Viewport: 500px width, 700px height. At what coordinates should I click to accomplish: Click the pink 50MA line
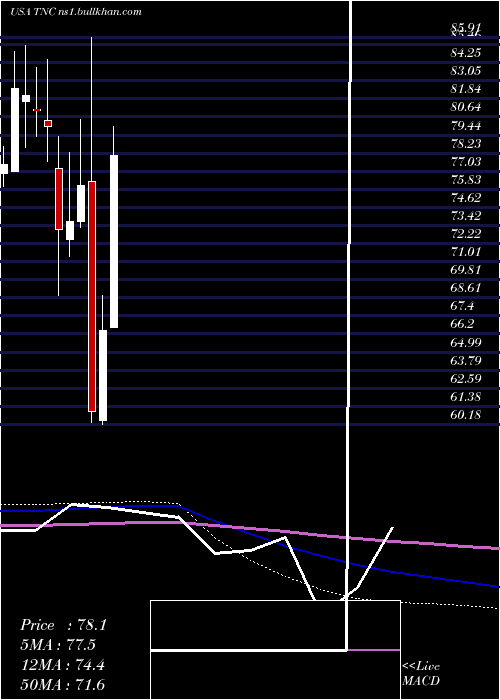coord(250,528)
